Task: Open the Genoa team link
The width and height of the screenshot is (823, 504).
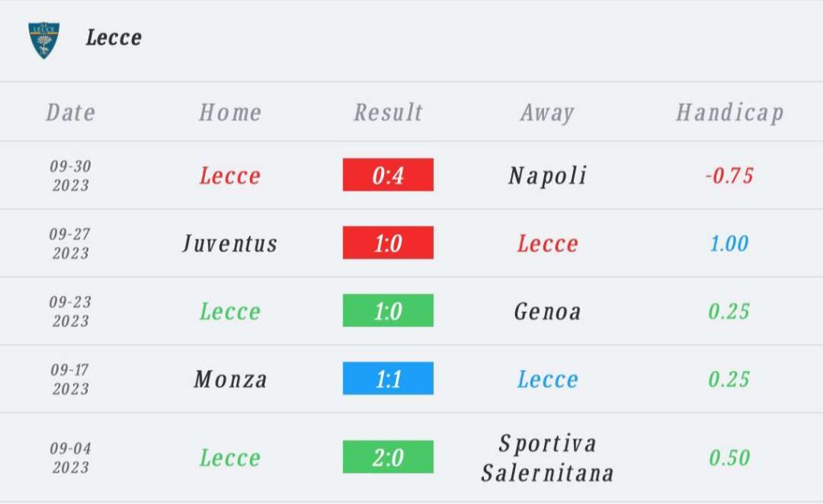Action: (547, 311)
